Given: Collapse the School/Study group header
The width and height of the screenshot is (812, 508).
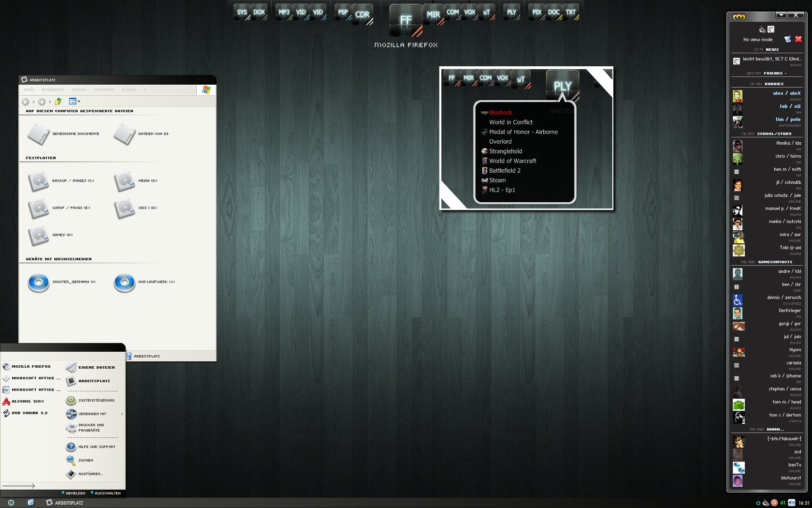Looking at the screenshot, I should tap(767, 134).
